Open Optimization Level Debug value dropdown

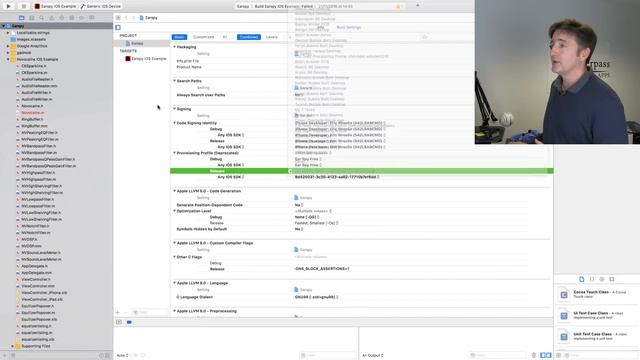click(x=307, y=217)
